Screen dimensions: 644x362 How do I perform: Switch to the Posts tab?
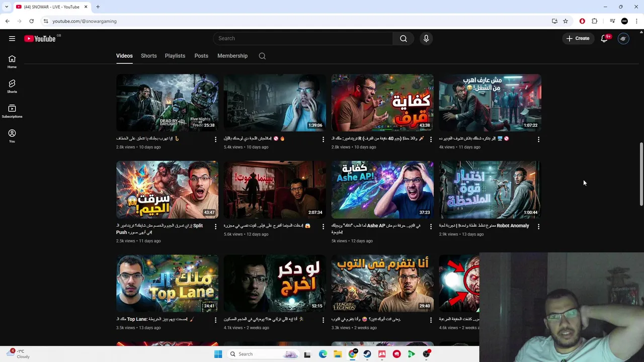[x=201, y=56]
